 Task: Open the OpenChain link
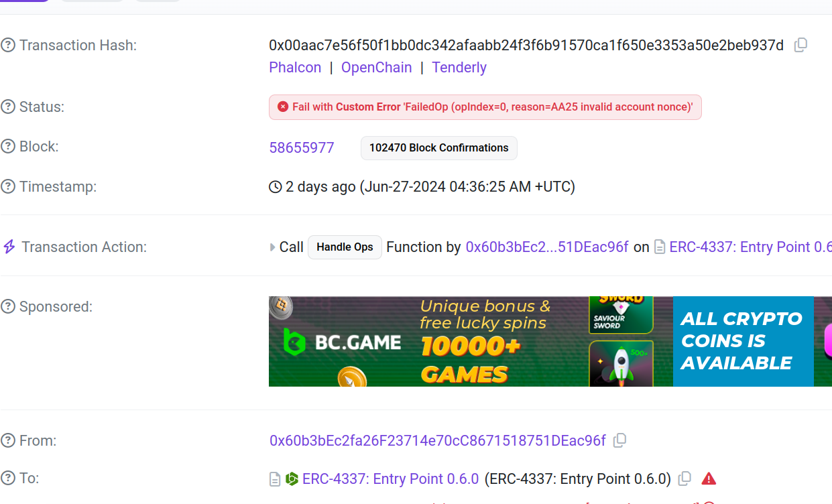click(377, 68)
